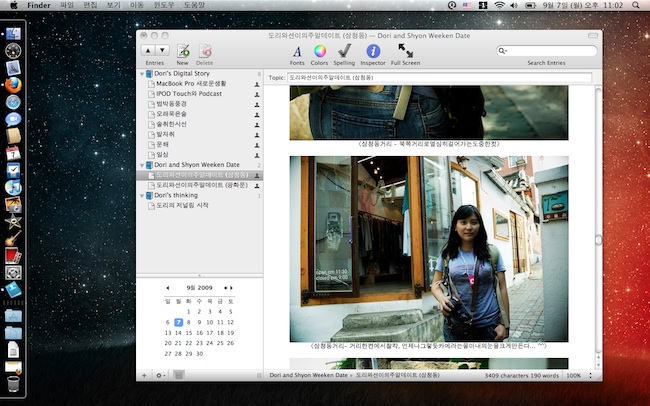Enter Full Screen mode
Viewport: 650px width, 406px height.
click(x=405, y=55)
